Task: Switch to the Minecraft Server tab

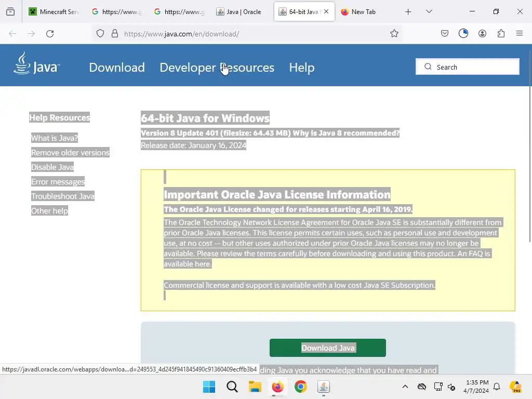Action: [54, 12]
